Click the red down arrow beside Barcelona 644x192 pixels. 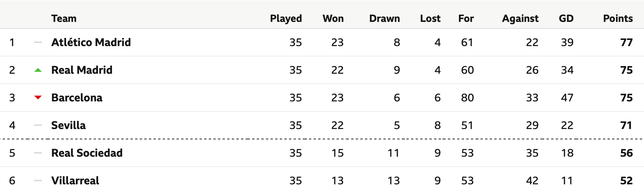point(38,98)
